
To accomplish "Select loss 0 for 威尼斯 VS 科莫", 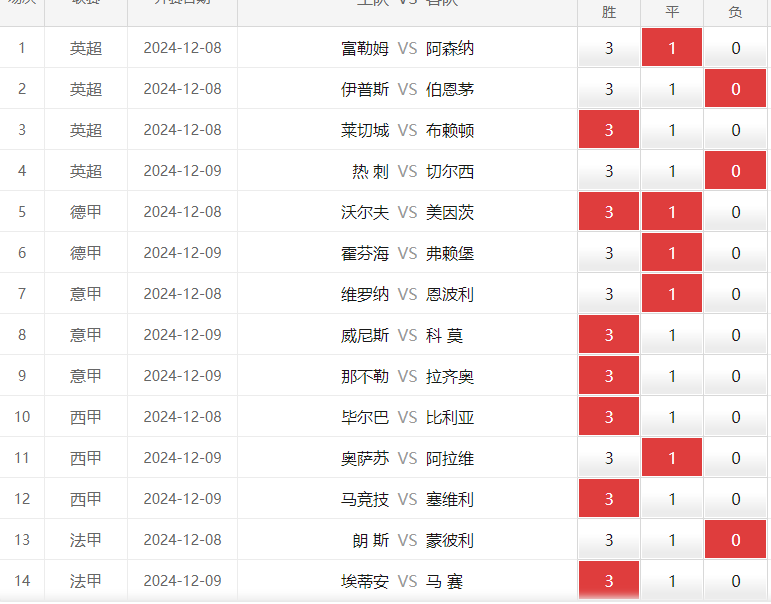I will [735, 334].
